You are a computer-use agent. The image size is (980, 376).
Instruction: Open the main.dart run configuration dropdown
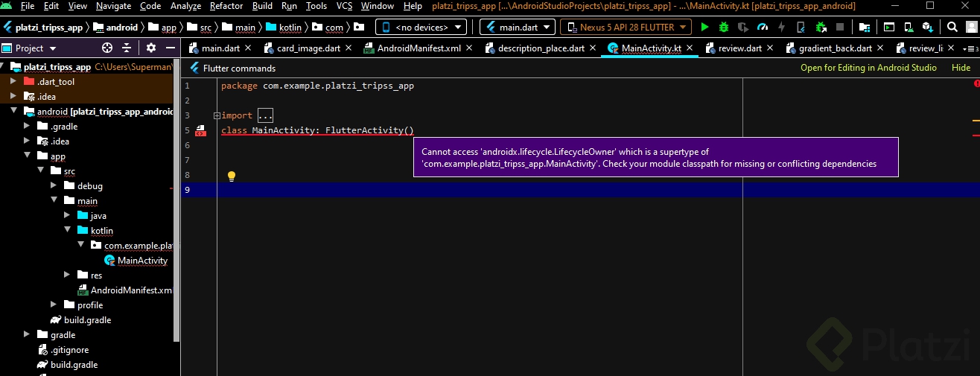coord(518,27)
